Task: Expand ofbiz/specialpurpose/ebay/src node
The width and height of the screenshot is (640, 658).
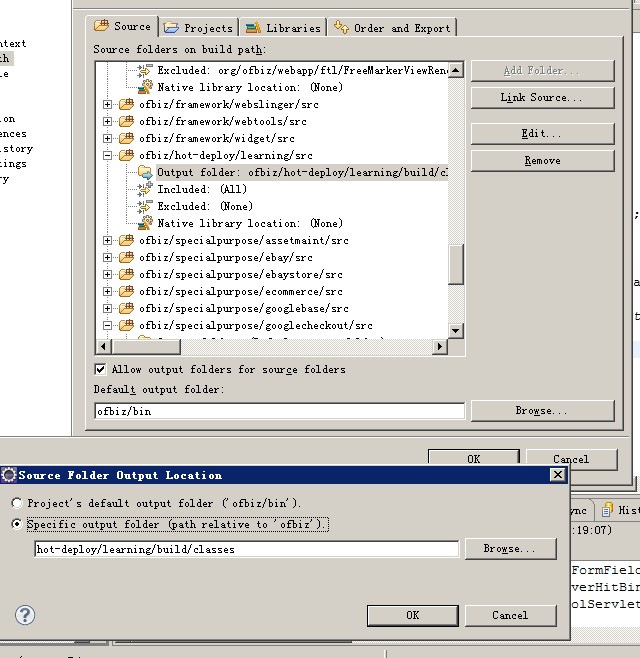Action: point(107,257)
